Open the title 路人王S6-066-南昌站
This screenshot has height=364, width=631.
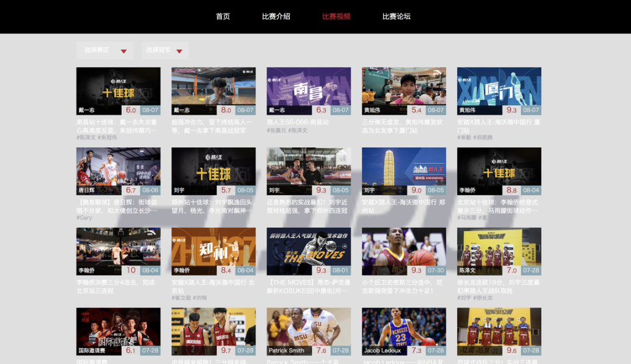298,122
